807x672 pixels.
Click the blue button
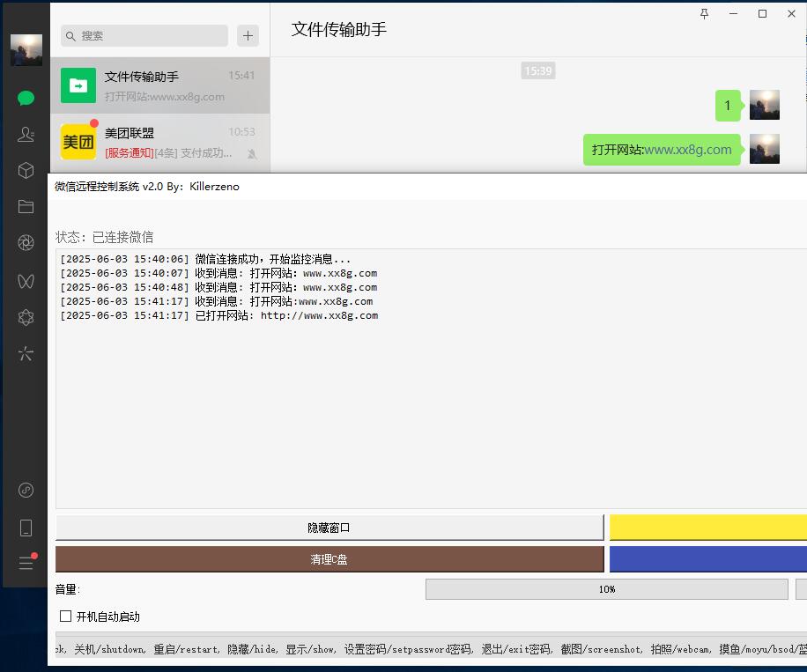[x=708, y=559]
